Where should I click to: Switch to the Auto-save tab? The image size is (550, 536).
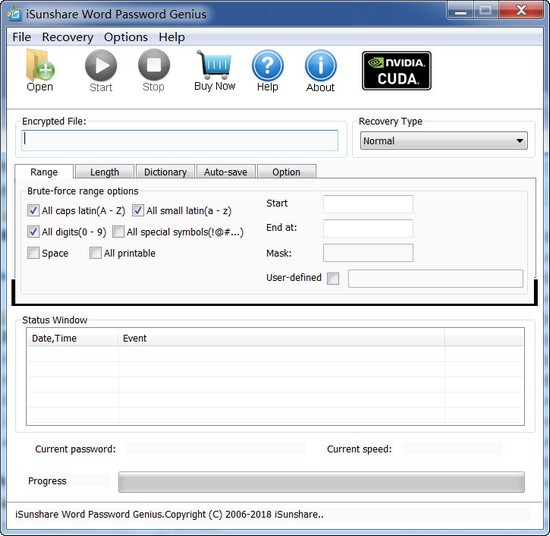tap(226, 172)
